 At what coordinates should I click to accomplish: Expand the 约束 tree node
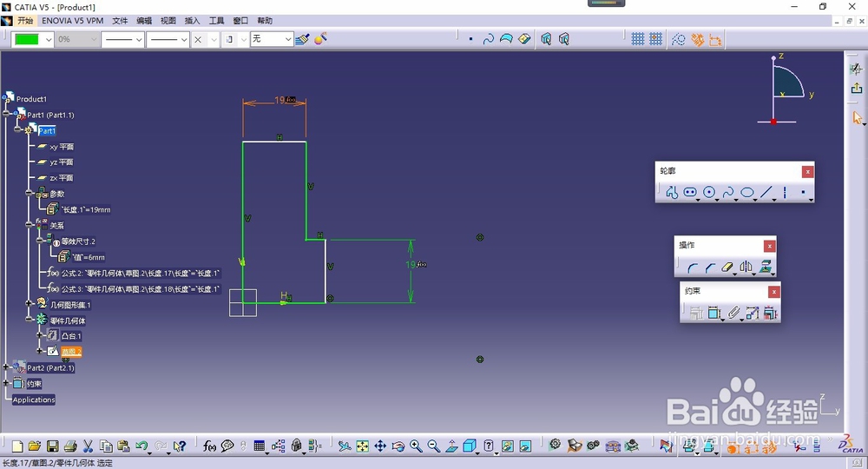tap(6, 383)
